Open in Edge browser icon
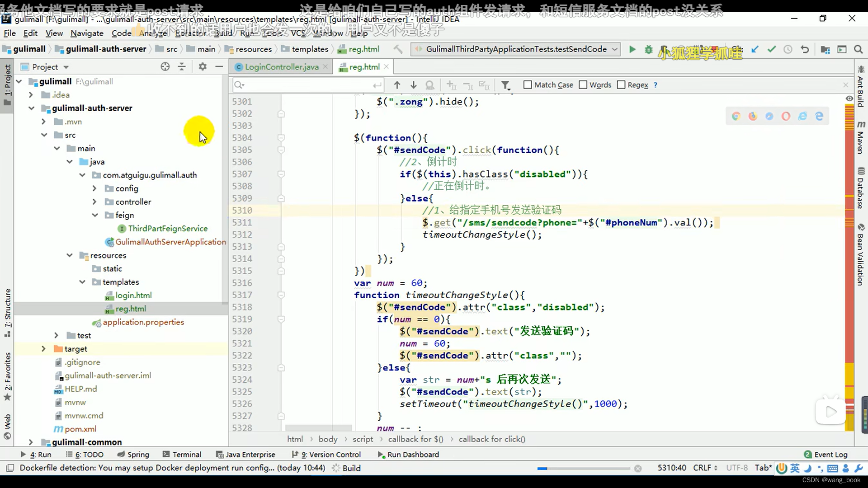The image size is (868, 488). (819, 117)
